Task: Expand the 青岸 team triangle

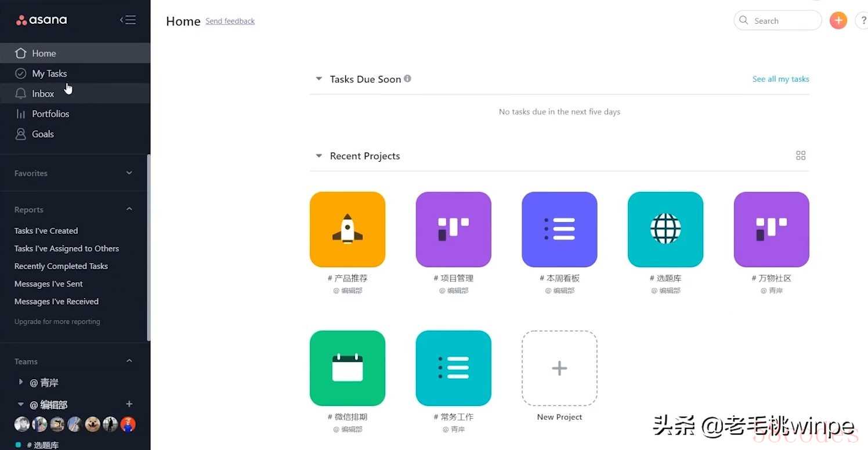Action: click(21, 382)
